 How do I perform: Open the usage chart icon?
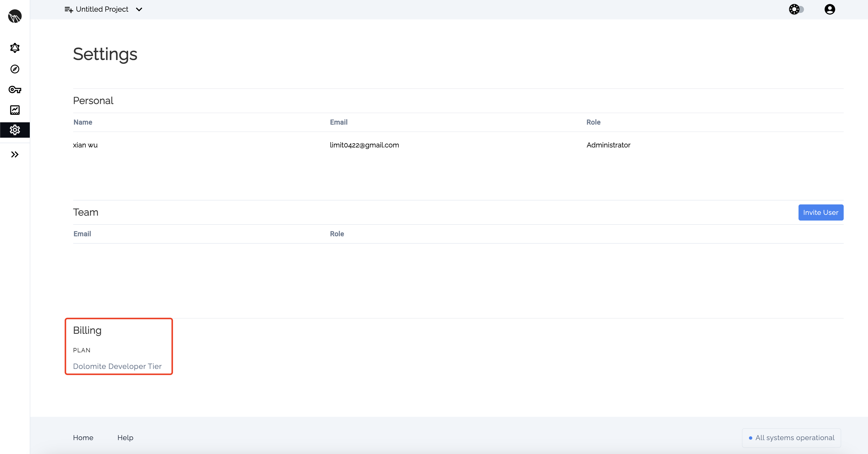15,110
